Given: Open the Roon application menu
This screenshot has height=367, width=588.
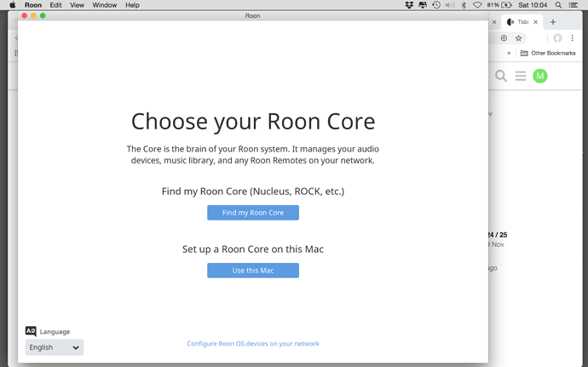Looking at the screenshot, I should (33, 5).
